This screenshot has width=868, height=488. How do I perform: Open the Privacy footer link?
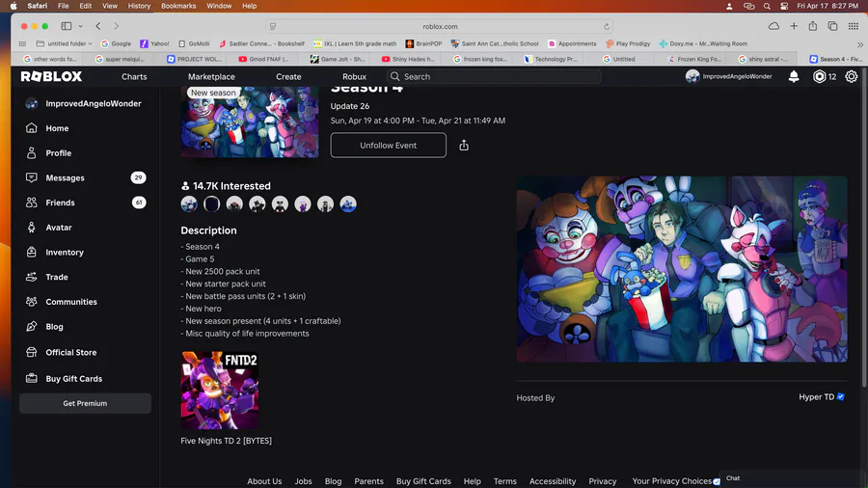pos(602,481)
